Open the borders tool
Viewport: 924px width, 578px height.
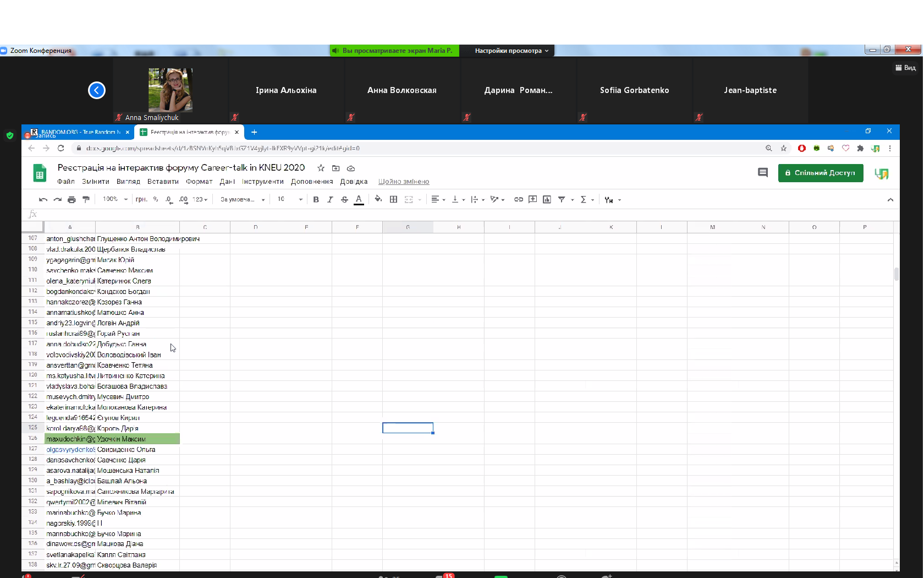point(393,200)
